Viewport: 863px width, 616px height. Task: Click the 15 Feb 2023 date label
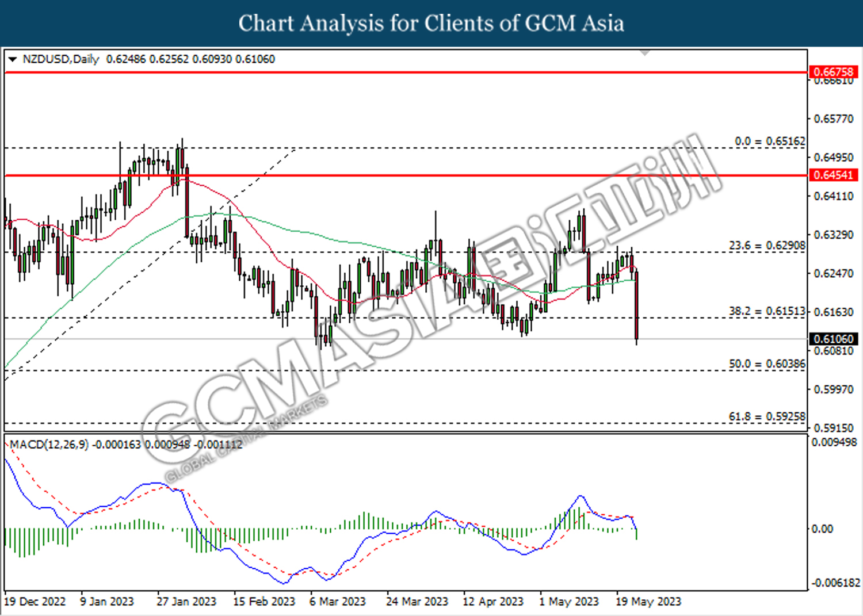point(264,602)
